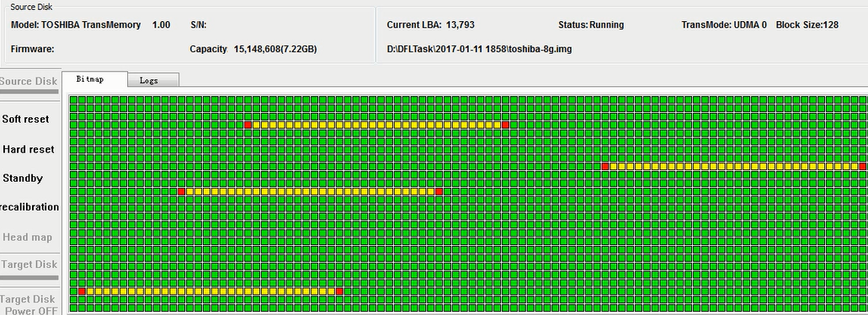This screenshot has height=315, width=868.
Task: Select the Target Disk sidebar section
Action: pos(29,264)
